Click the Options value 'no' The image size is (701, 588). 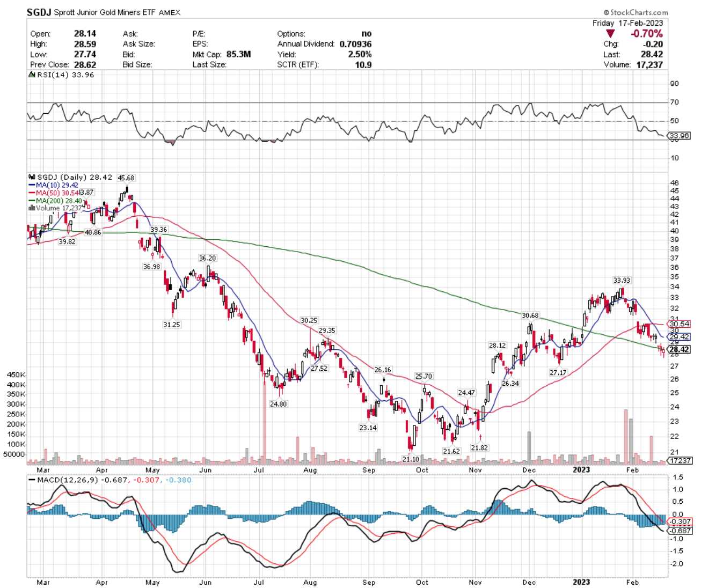[366, 34]
